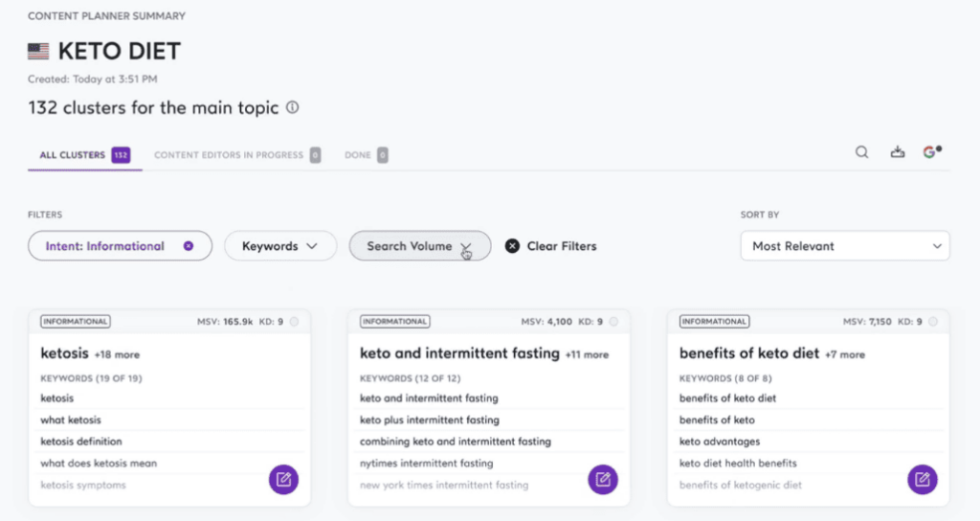
Task: Switch to Content Editors In Progress tab
Action: coord(237,155)
